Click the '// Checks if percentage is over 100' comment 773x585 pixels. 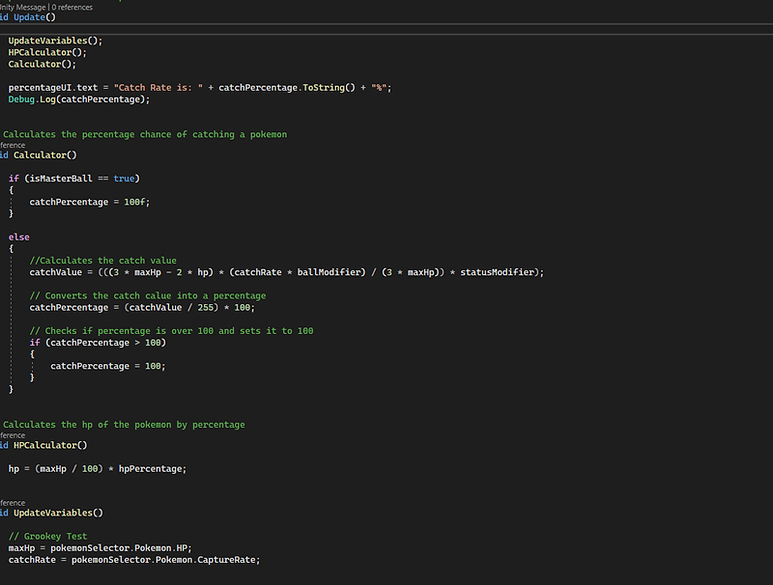171,331
